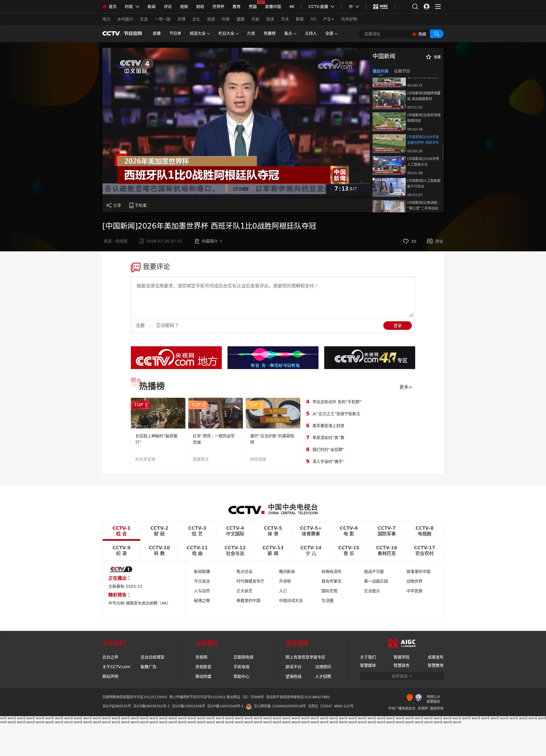The image size is (546, 756).
Task: Open the 听音 audio banner
Action: pyautogui.click(x=273, y=358)
